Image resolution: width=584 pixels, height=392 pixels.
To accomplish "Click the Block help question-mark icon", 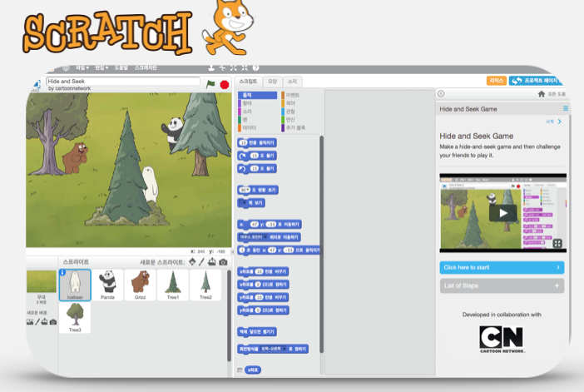I will pos(255,67).
